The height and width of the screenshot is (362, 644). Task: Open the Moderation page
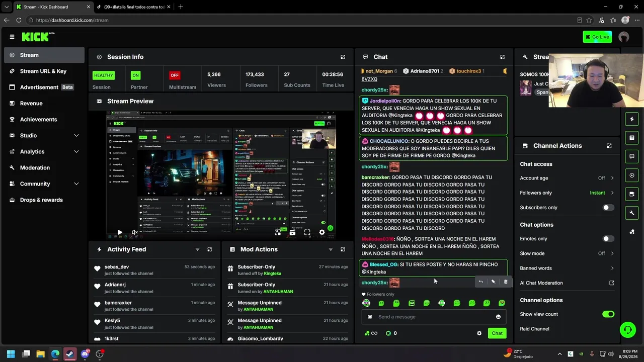pos(44,168)
